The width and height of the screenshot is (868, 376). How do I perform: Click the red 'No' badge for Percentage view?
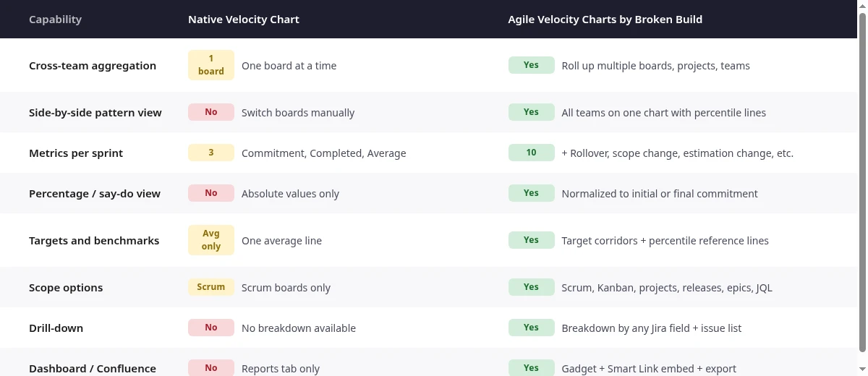(x=211, y=193)
